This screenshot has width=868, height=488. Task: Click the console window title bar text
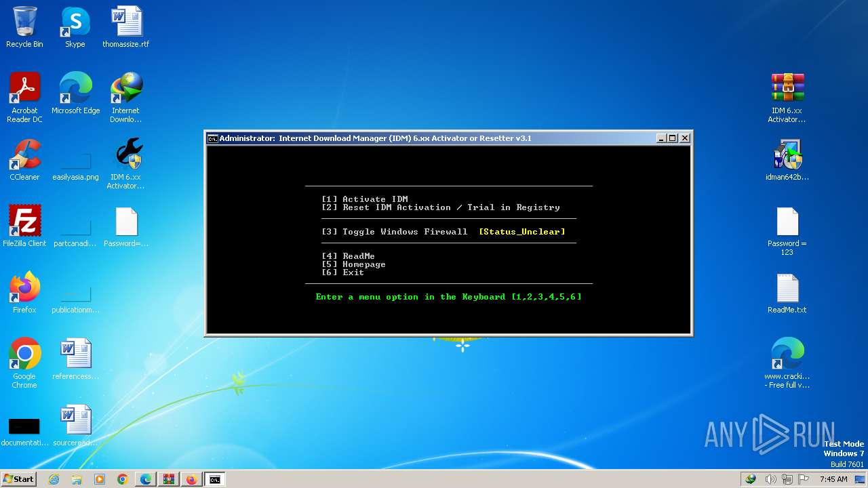click(x=376, y=138)
